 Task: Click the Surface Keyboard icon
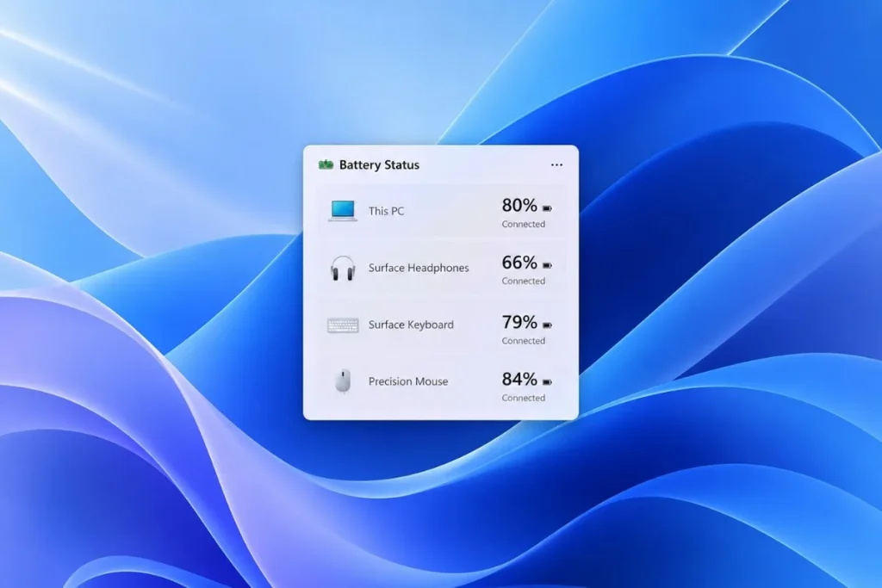click(343, 325)
